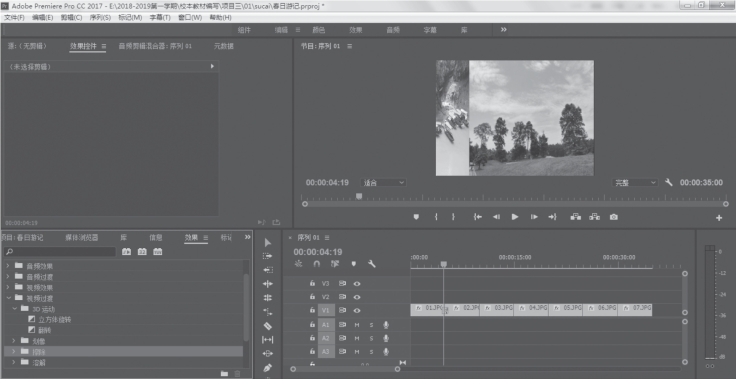Select the Selection arrow tool
Image resolution: width=736 pixels, height=379 pixels.
click(x=268, y=242)
